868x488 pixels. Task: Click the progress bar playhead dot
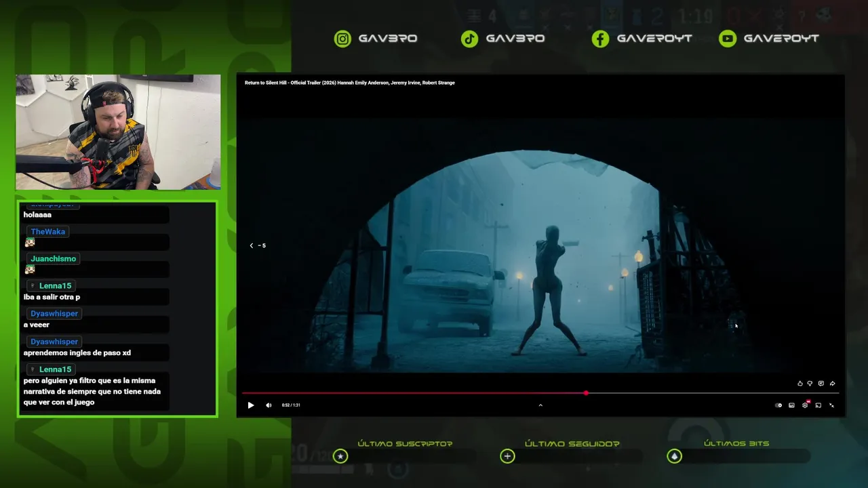pyautogui.click(x=586, y=393)
